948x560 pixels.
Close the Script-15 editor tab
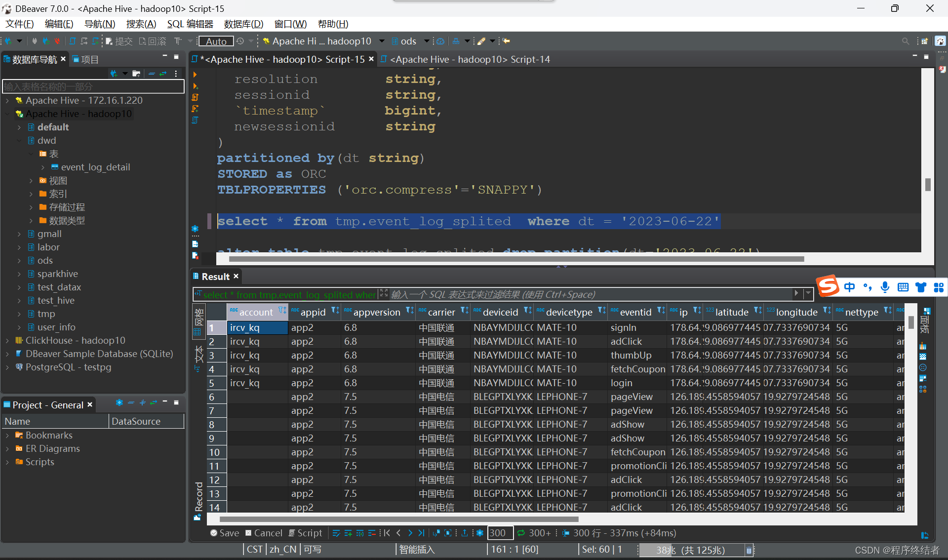pos(371,59)
